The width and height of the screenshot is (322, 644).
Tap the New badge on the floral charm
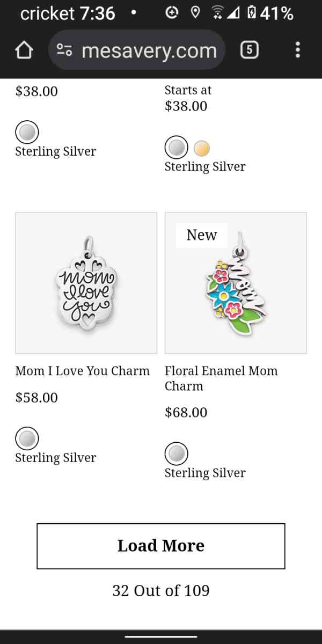tap(201, 235)
